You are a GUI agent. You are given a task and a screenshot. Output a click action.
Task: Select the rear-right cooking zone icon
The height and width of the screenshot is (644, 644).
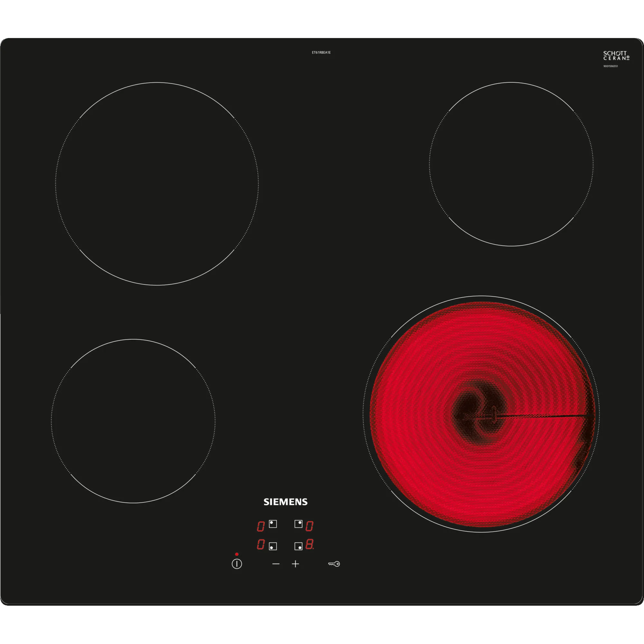tap(298, 524)
